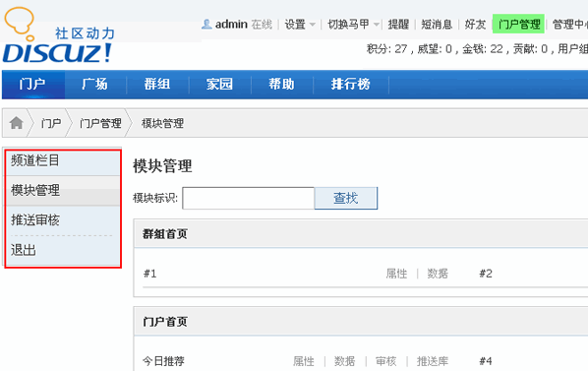Select the 排行榜 navigation tab
The height and width of the screenshot is (371, 588).
coord(351,84)
